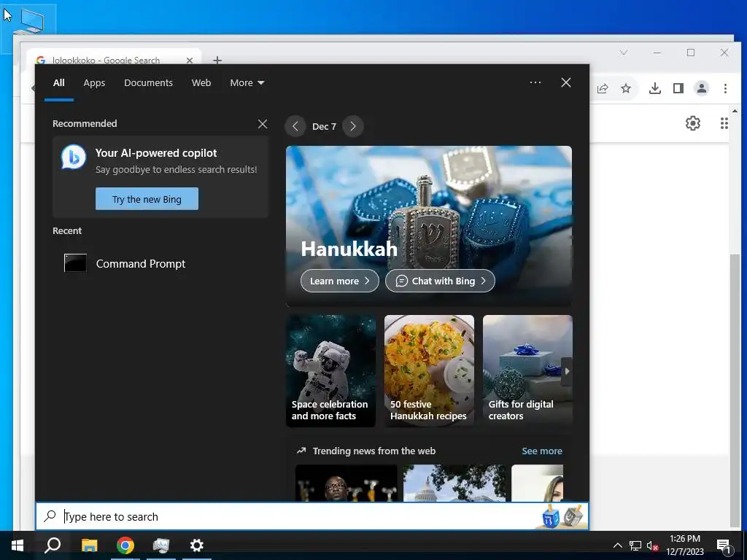This screenshot has height=560, width=747.
Task: Open the Capitol building news thumbnail
Action: coord(454,483)
